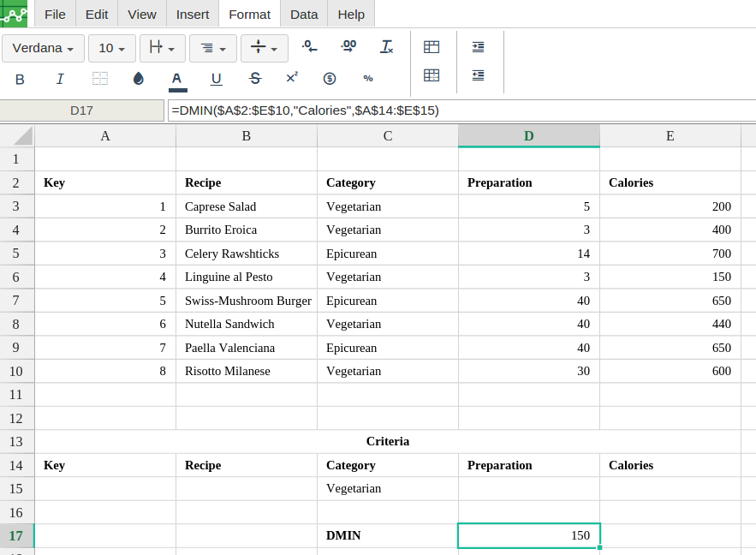
Task: Increase decimal places
Action: point(348,47)
